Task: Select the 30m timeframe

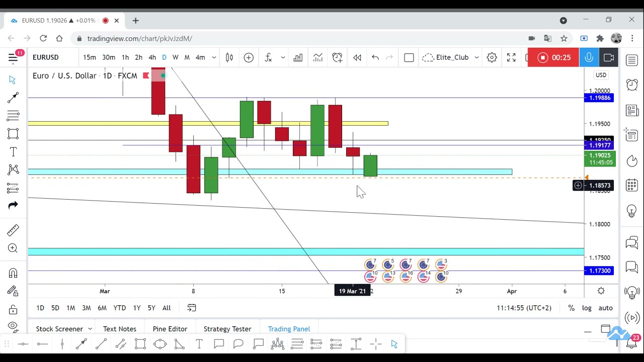Action: (x=109, y=57)
